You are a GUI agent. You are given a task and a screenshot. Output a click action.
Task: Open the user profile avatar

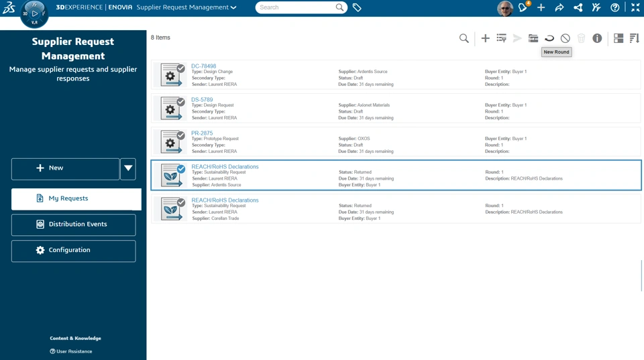click(504, 8)
